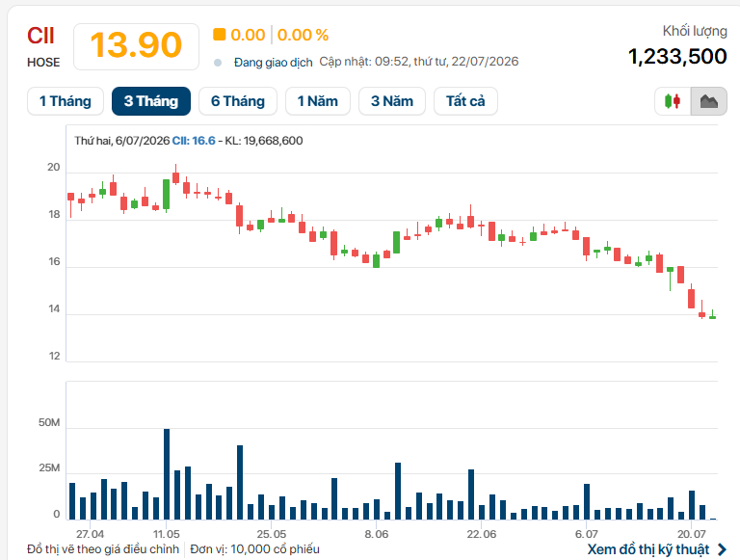This screenshot has width=740, height=560.
Task: Click the 6.07 volume bar
Action: pyautogui.click(x=587, y=501)
